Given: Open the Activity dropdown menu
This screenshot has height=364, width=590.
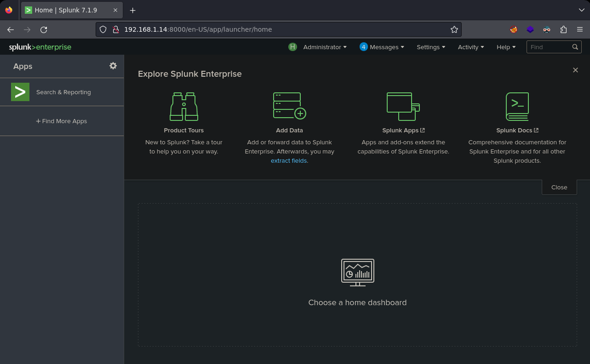Looking at the screenshot, I should point(471,47).
